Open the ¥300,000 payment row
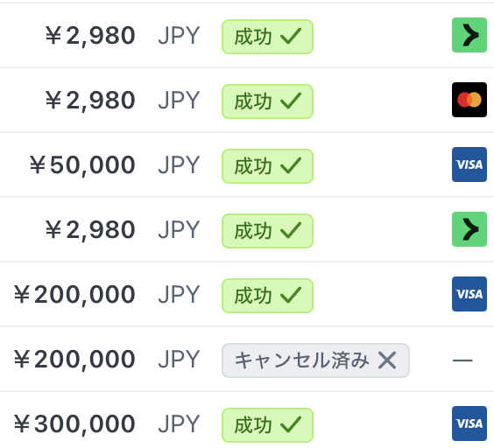Screen dimensions: 494x448 click(x=247, y=420)
